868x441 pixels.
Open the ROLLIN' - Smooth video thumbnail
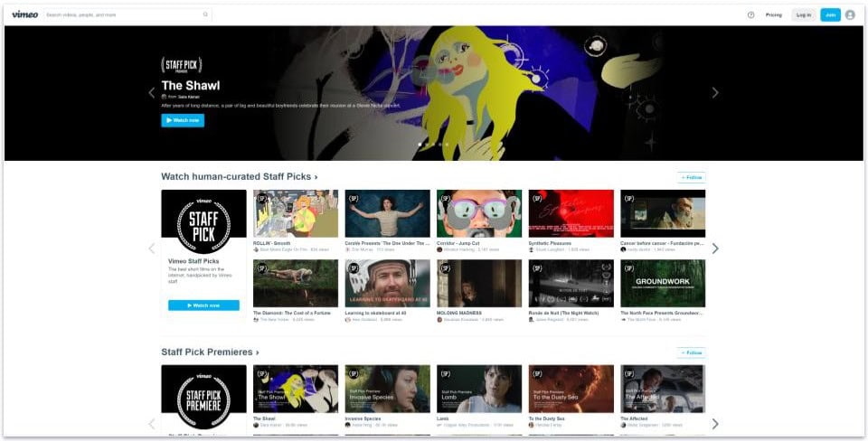pyautogui.click(x=296, y=213)
